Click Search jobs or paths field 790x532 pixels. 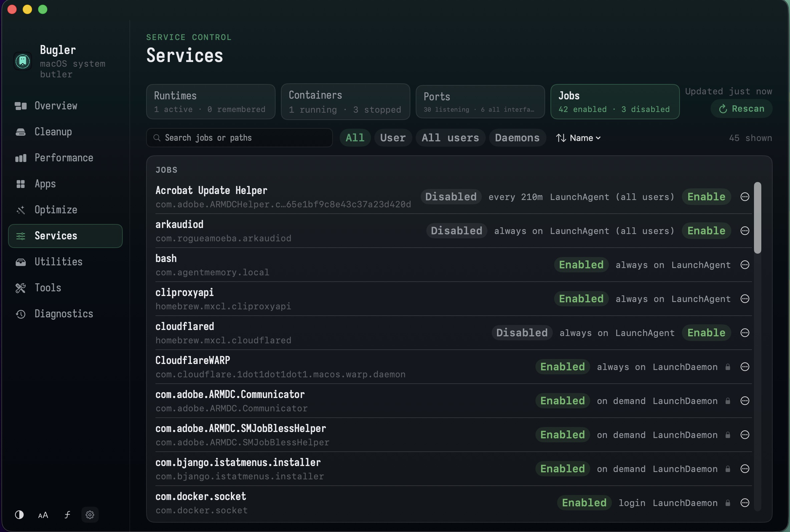pyautogui.click(x=239, y=138)
